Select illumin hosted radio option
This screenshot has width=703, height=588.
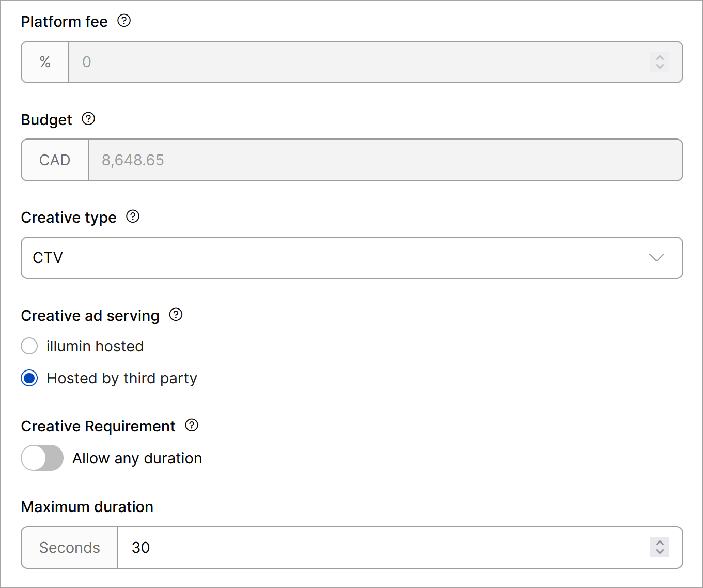(29, 346)
